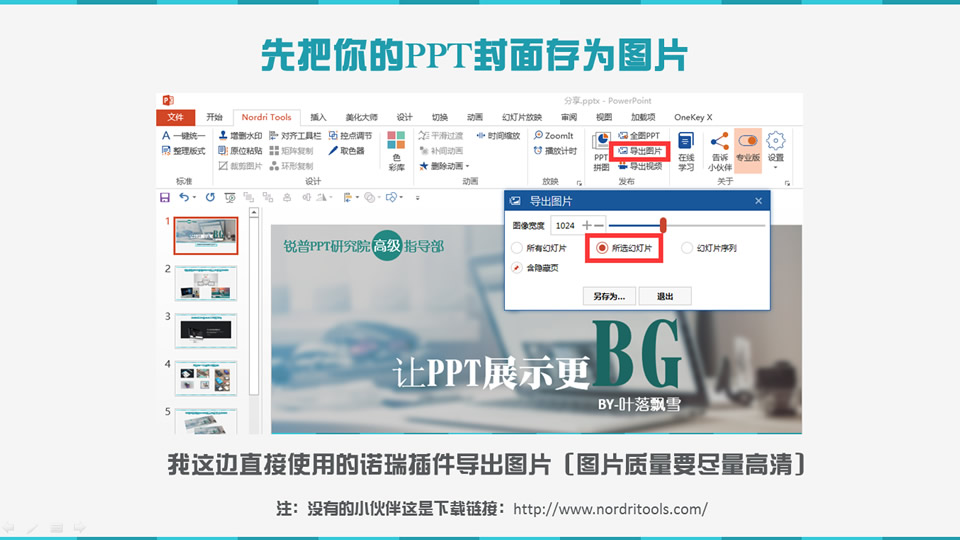The height and width of the screenshot is (540, 960).
Task: Click 增删水印 watermark tool
Action: (222, 136)
